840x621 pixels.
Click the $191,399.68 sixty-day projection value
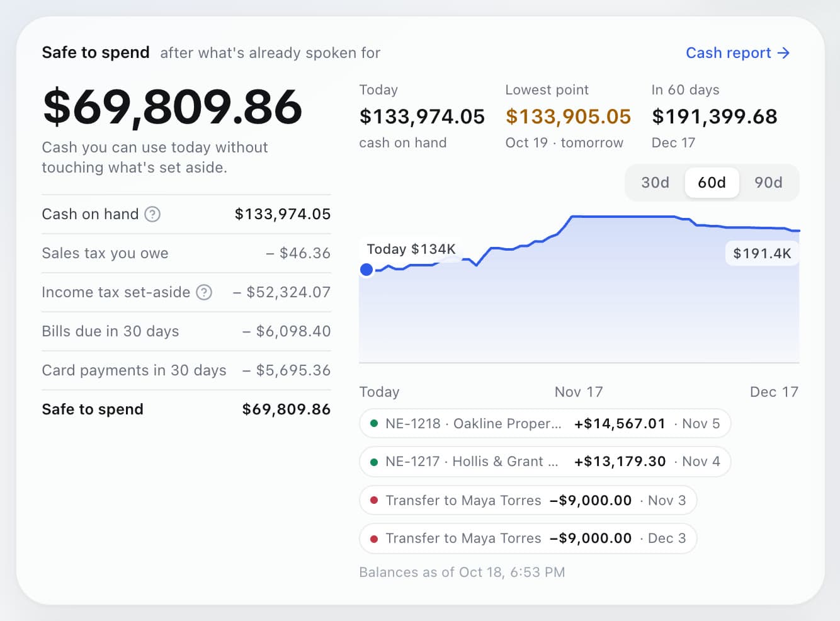pos(715,117)
